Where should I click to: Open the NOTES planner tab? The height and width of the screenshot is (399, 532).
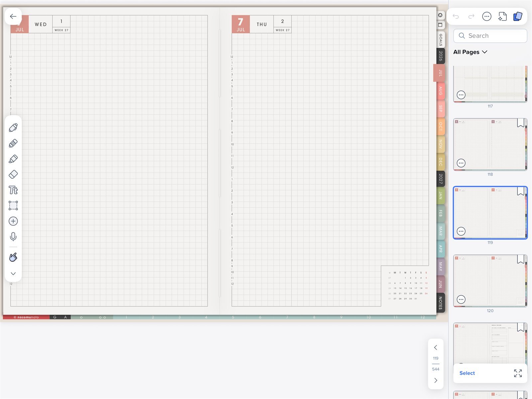pyautogui.click(x=441, y=303)
